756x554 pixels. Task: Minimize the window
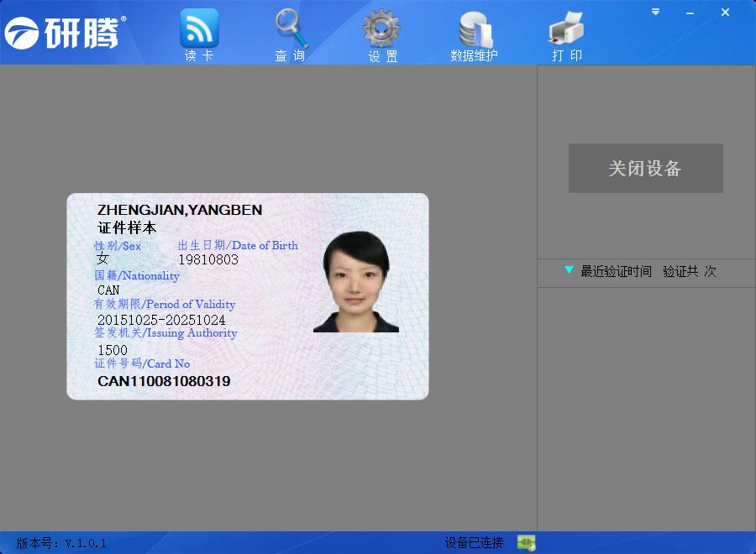(x=690, y=13)
